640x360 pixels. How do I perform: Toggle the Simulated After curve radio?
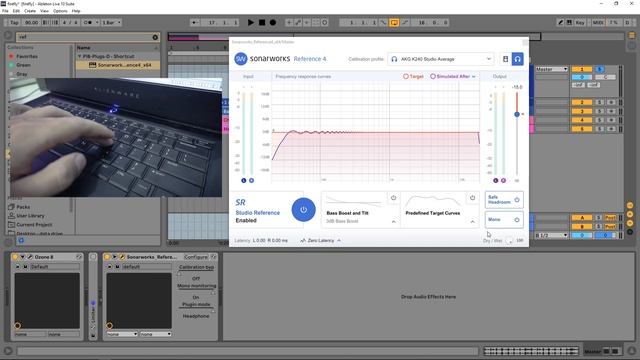[433, 76]
